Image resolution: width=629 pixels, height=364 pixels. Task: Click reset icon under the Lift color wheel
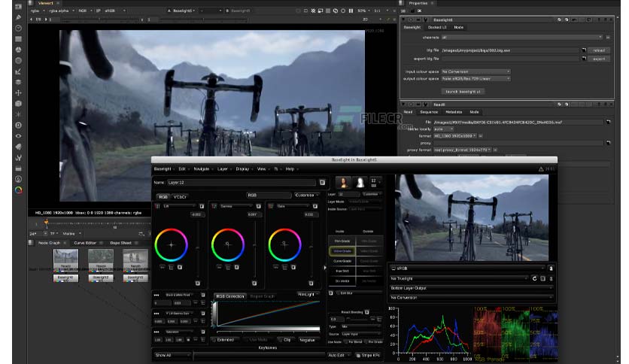point(180,267)
